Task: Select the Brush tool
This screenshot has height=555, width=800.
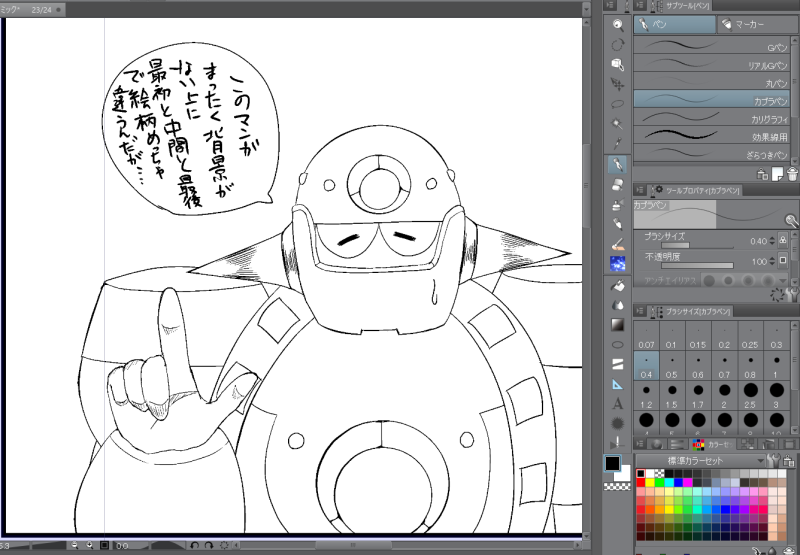Action: click(618, 224)
